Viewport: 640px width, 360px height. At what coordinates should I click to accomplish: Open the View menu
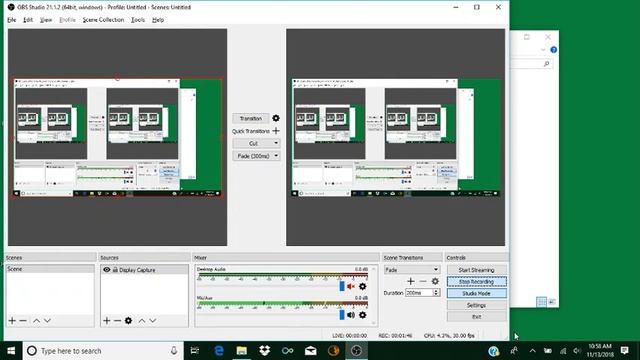(x=46, y=20)
